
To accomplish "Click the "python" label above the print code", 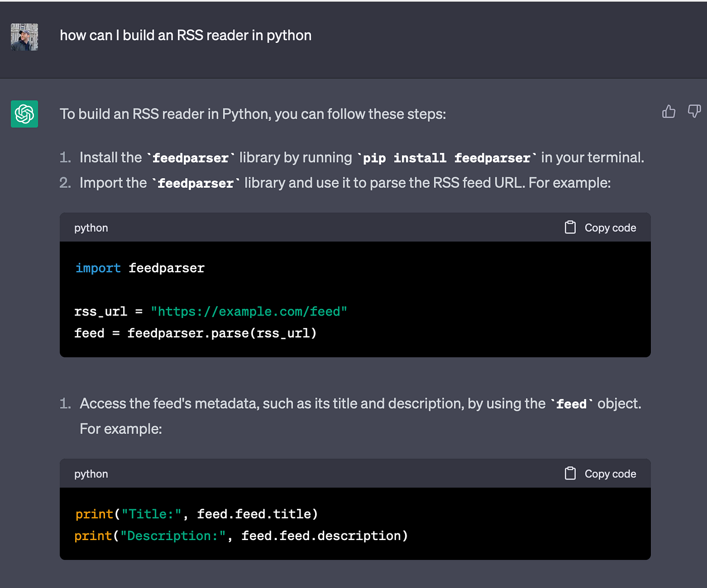I will pos(91,474).
